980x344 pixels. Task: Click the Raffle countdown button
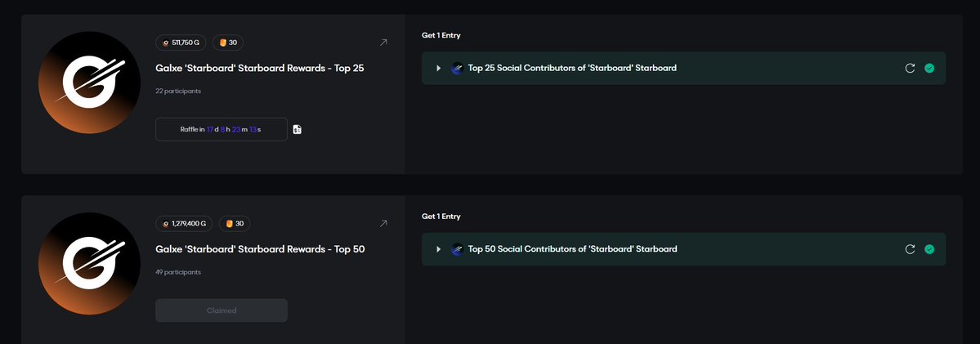[222, 129]
